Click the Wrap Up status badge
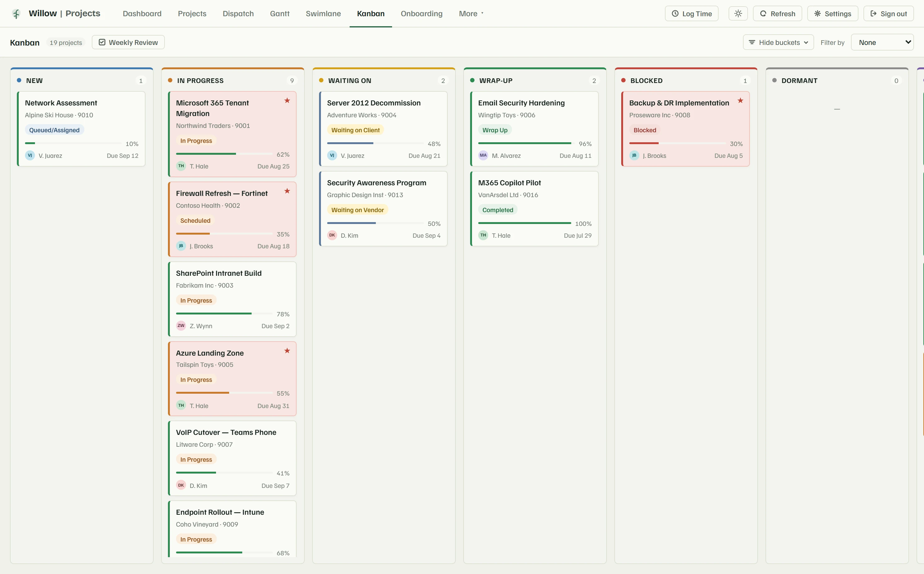Screen dimensions: 924x574 coord(495,130)
